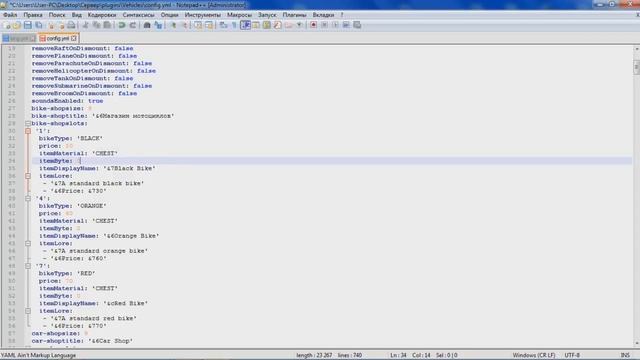
Task: Click vertical scrollbar down arrow
Action: (636, 344)
